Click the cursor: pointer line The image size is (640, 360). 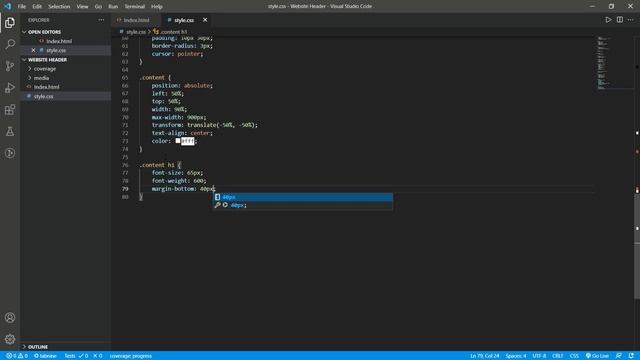[x=177, y=54]
